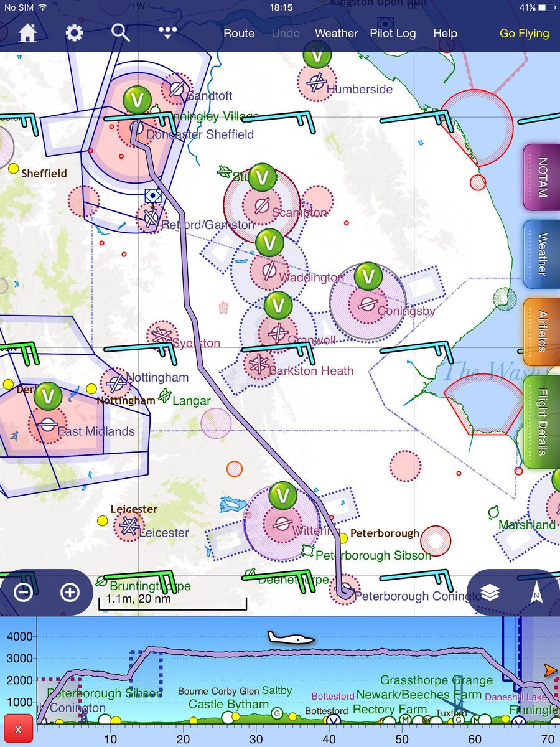Viewport: 560px width, 747px height.
Task: Open the blue Weather side tab
Action: [x=541, y=254]
